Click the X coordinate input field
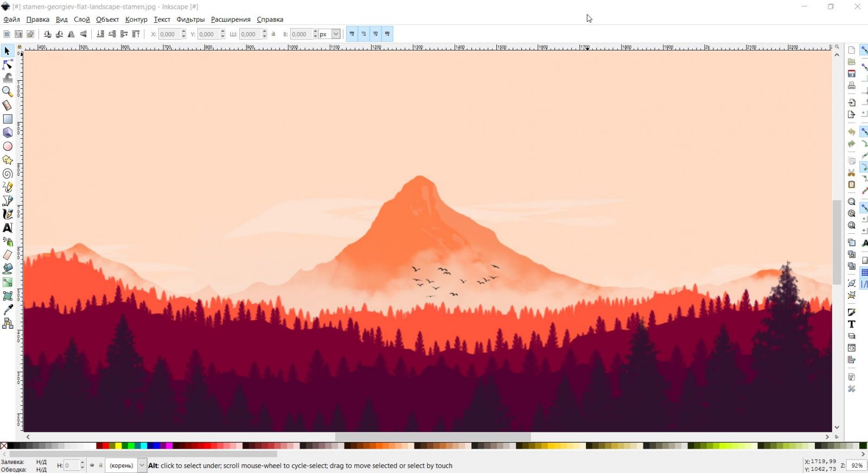 169,34
